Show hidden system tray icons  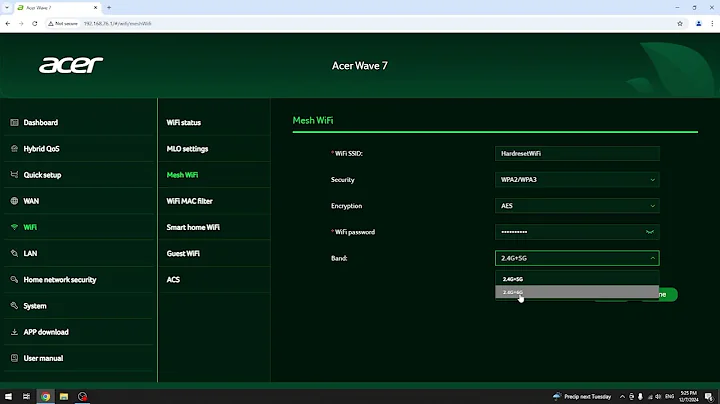tap(622, 397)
